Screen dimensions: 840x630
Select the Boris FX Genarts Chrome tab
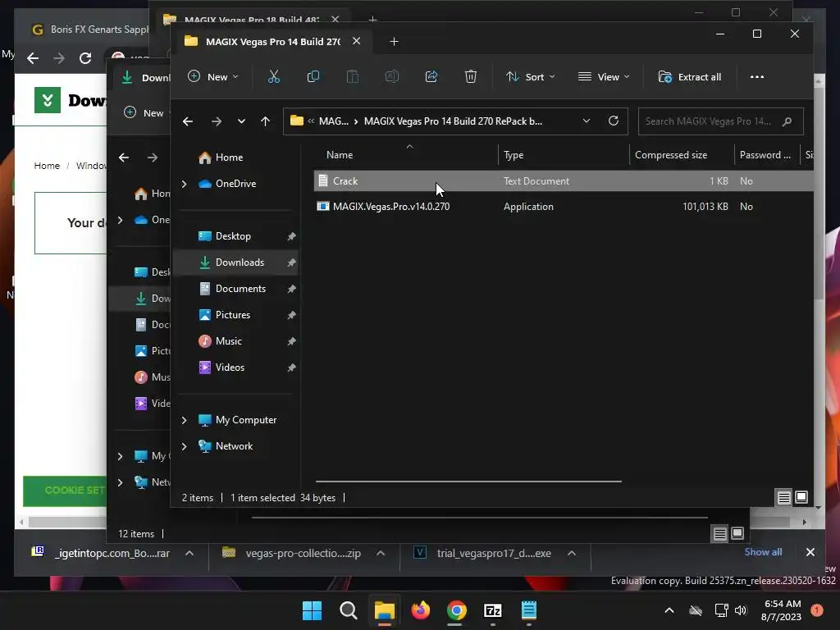pyautogui.click(x=99, y=30)
